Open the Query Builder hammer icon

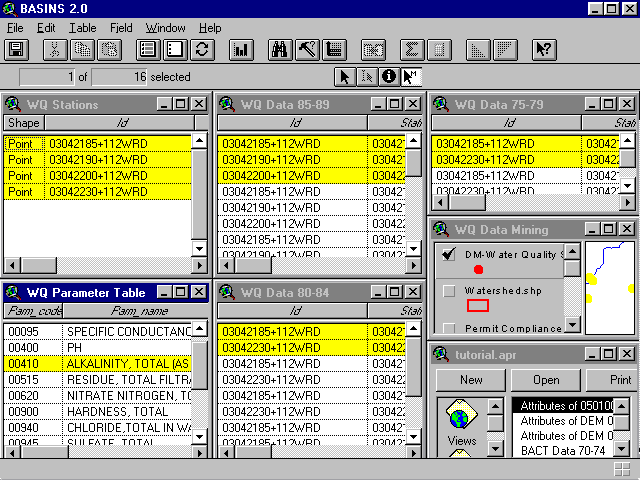pyautogui.click(x=307, y=50)
